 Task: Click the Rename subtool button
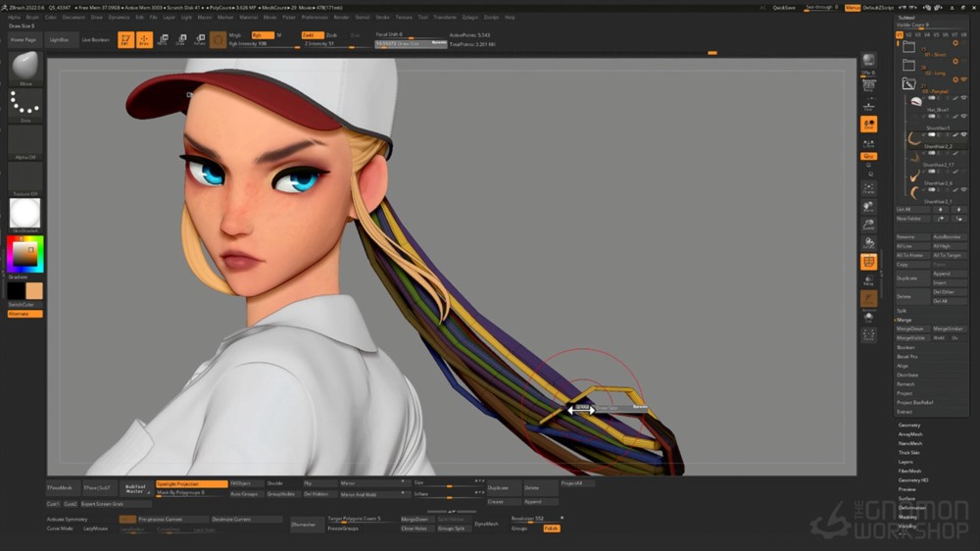pos(913,237)
